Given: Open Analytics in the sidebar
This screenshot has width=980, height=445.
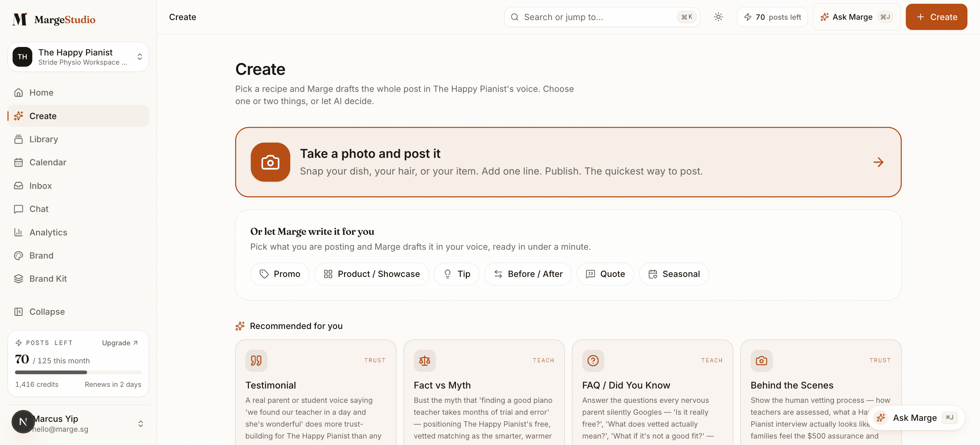Looking at the screenshot, I should tap(48, 232).
